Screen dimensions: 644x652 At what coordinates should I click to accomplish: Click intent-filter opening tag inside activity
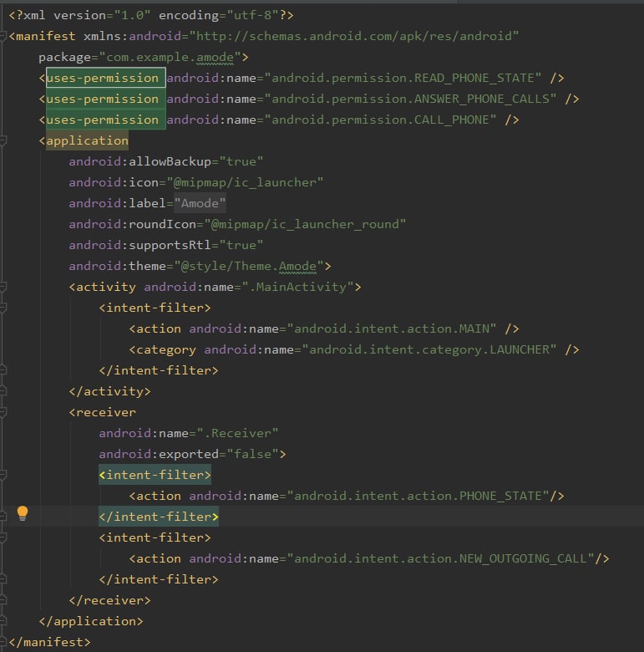pos(155,308)
